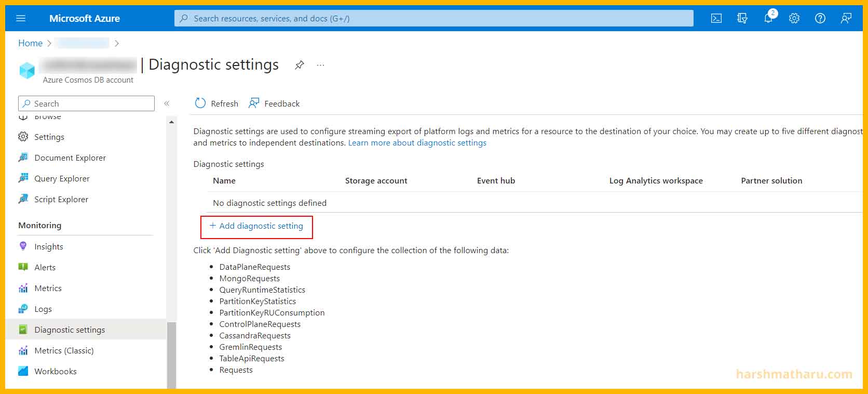Open Document Explorer menu item
Image resolution: width=868 pixels, height=394 pixels.
coord(70,157)
